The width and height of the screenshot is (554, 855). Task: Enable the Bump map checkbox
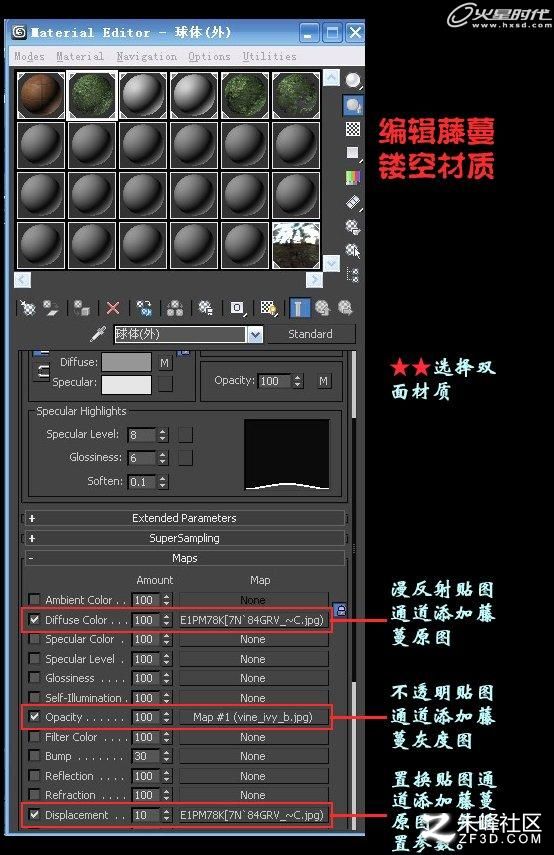pyautogui.click(x=34, y=756)
